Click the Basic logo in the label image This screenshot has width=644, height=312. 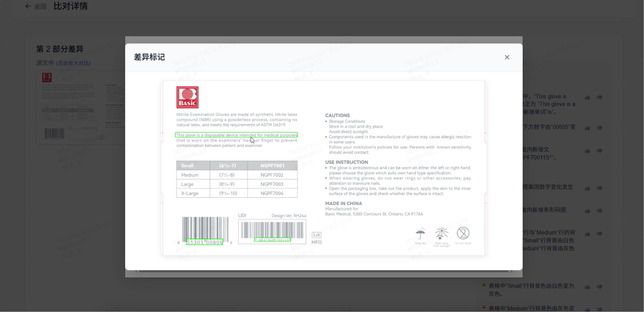pos(188,97)
